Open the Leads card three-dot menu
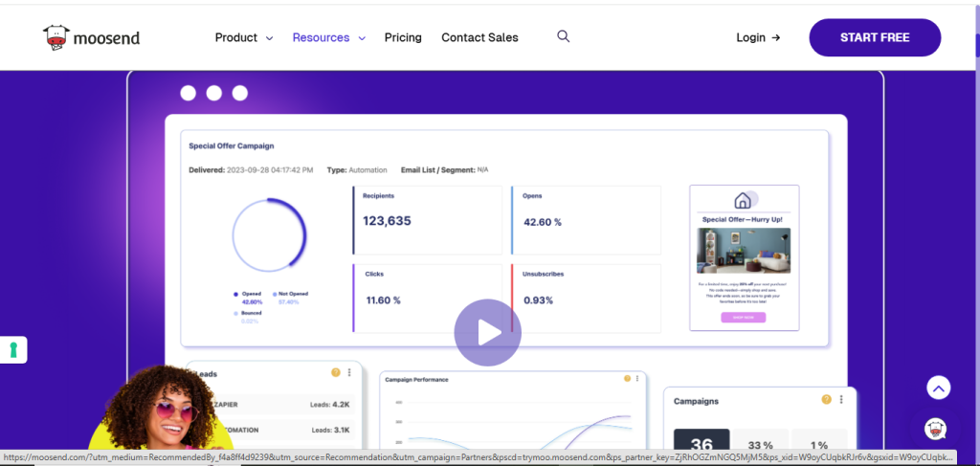980x466 pixels. point(349,373)
